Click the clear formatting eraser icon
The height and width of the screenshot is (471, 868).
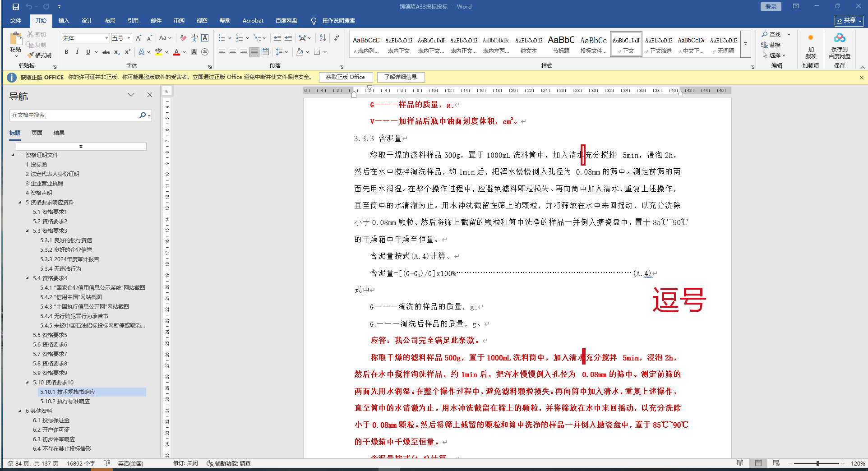[183, 38]
